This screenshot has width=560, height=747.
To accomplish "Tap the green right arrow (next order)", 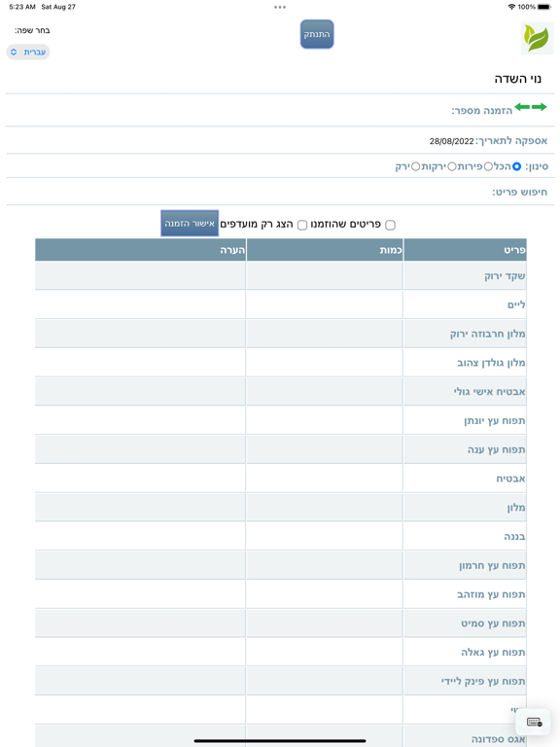I will [539, 107].
